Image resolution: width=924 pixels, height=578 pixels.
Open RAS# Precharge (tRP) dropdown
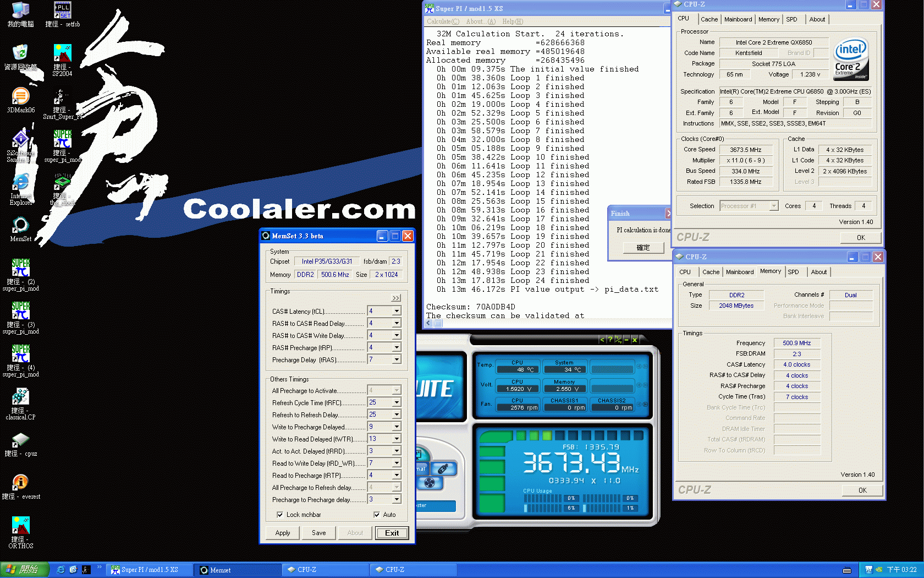[x=397, y=347]
